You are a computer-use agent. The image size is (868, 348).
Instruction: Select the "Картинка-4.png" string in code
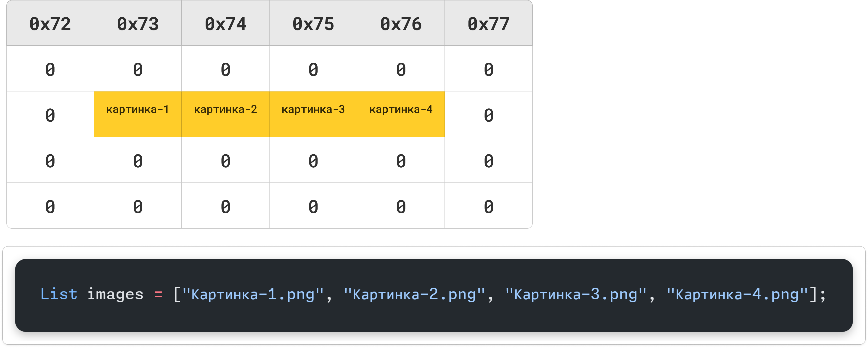tap(737, 294)
